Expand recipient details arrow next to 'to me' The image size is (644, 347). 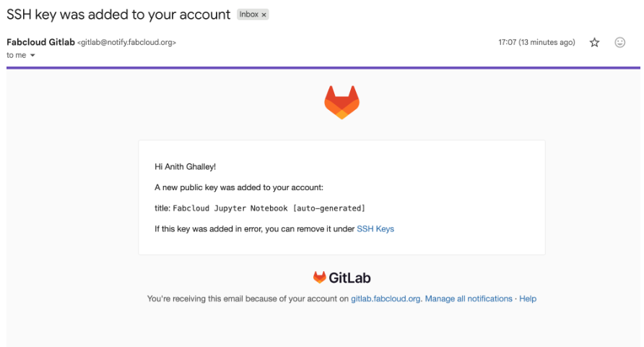pyautogui.click(x=32, y=56)
